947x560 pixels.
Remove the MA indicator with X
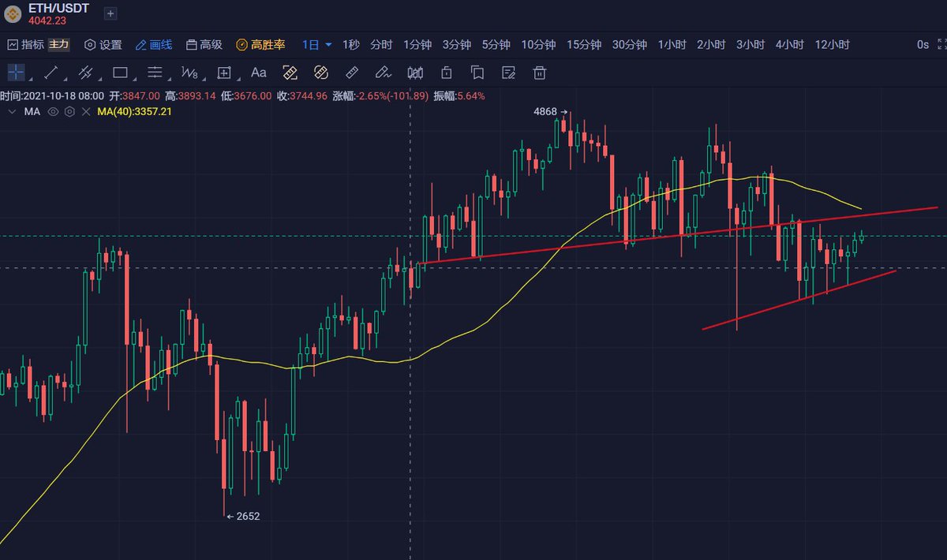coord(85,112)
